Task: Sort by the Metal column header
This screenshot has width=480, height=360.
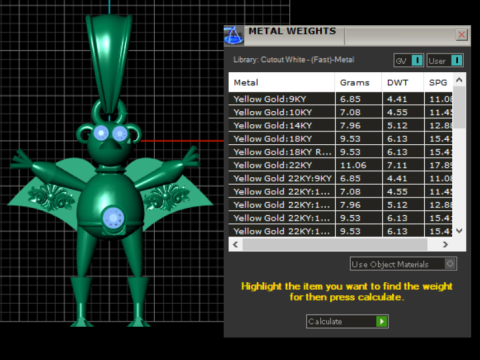Action: pyautogui.click(x=281, y=82)
